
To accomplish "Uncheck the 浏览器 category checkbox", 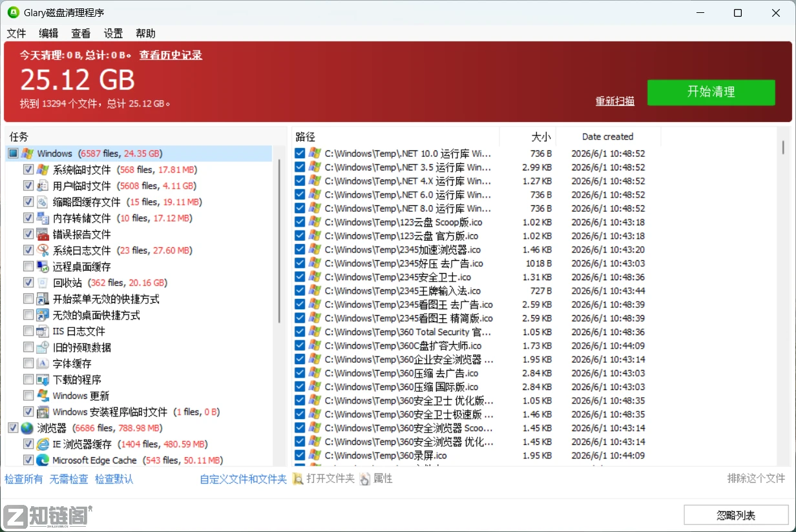I will (13, 428).
